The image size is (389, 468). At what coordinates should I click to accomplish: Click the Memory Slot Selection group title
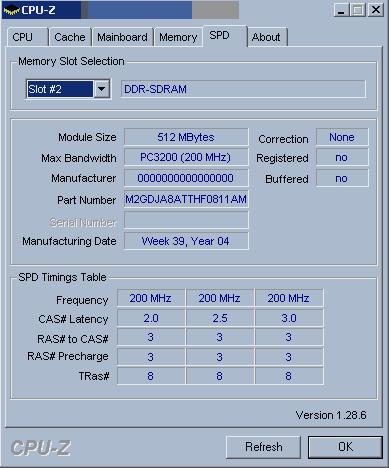tap(71, 61)
